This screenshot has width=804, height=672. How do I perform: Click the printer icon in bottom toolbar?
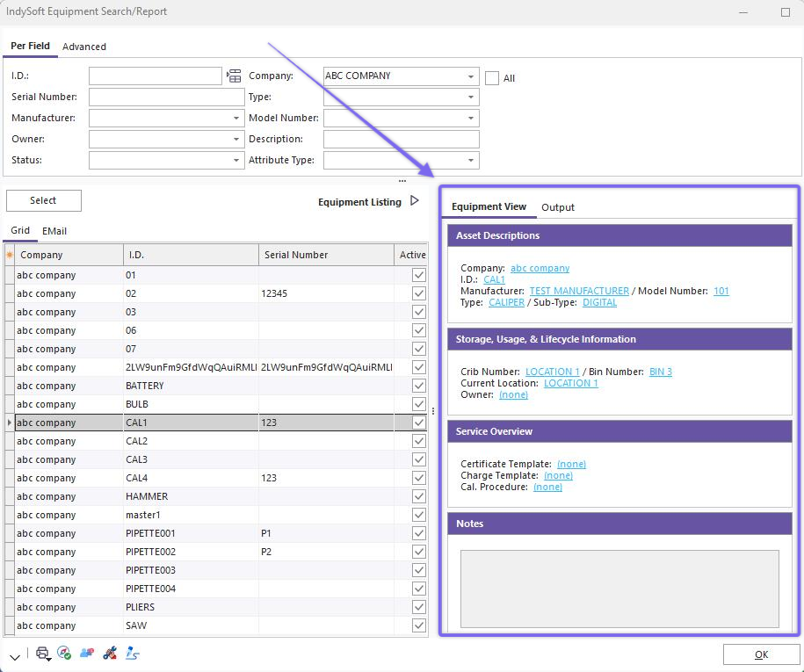click(x=42, y=654)
